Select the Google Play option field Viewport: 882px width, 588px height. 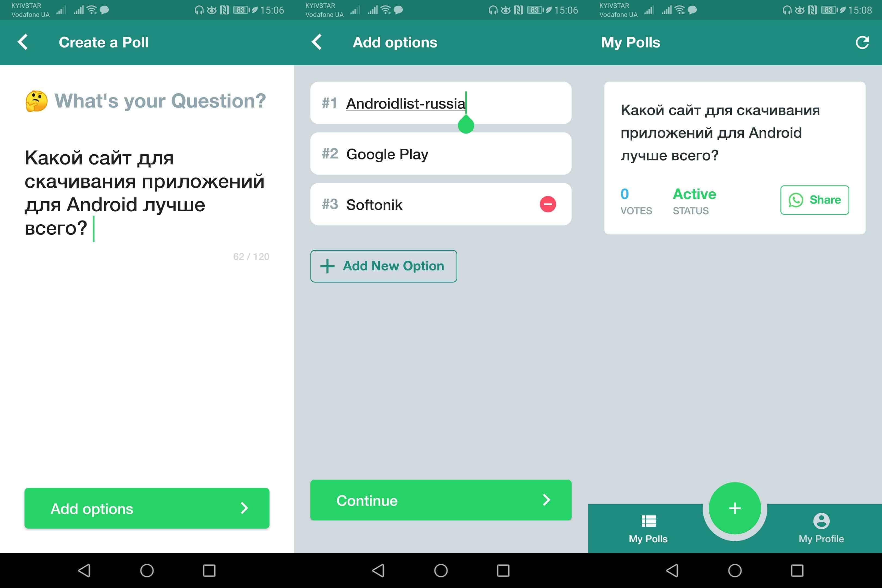click(441, 153)
